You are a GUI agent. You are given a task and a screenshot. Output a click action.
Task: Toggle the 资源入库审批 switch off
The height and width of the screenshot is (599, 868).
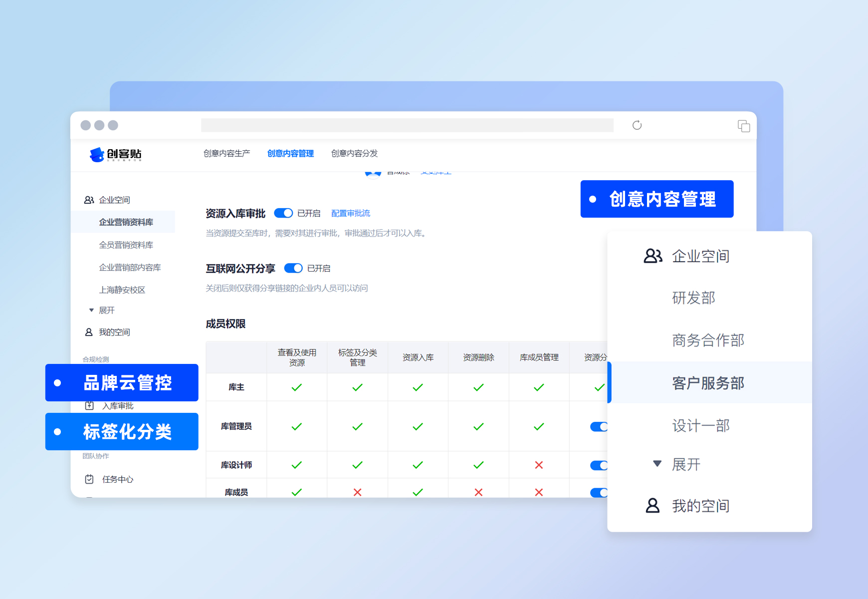283,213
